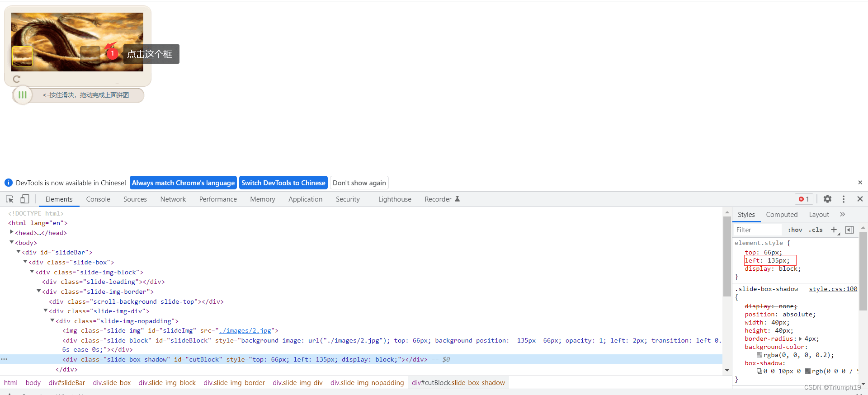Click Switch DevTools to Chinese button

click(283, 183)
